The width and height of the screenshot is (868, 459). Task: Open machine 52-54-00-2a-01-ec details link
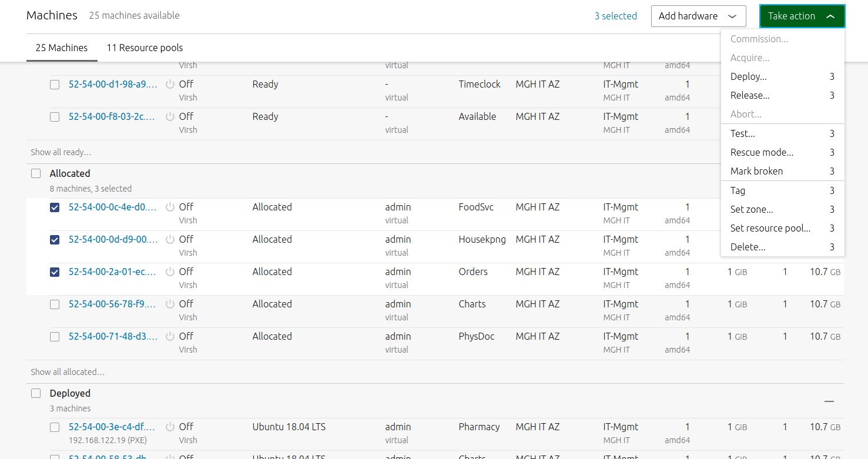pos(113,272)
